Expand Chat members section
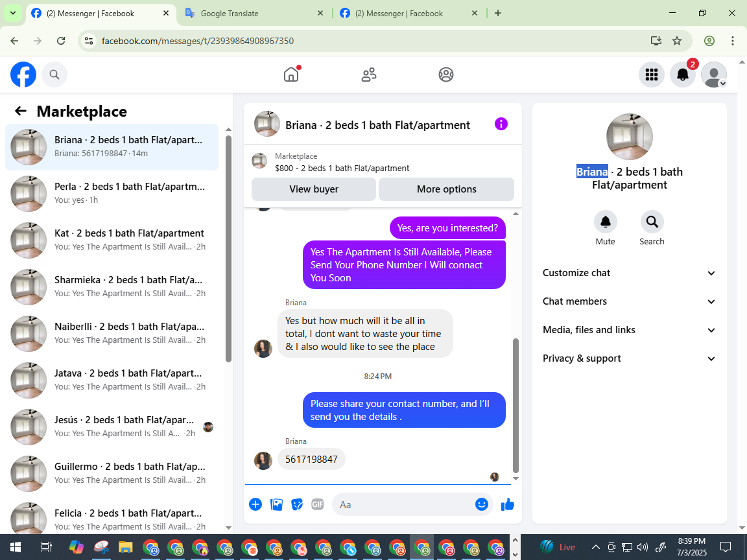Image resolution: width=747 pixels, height=560 pixels. (630, 301)
